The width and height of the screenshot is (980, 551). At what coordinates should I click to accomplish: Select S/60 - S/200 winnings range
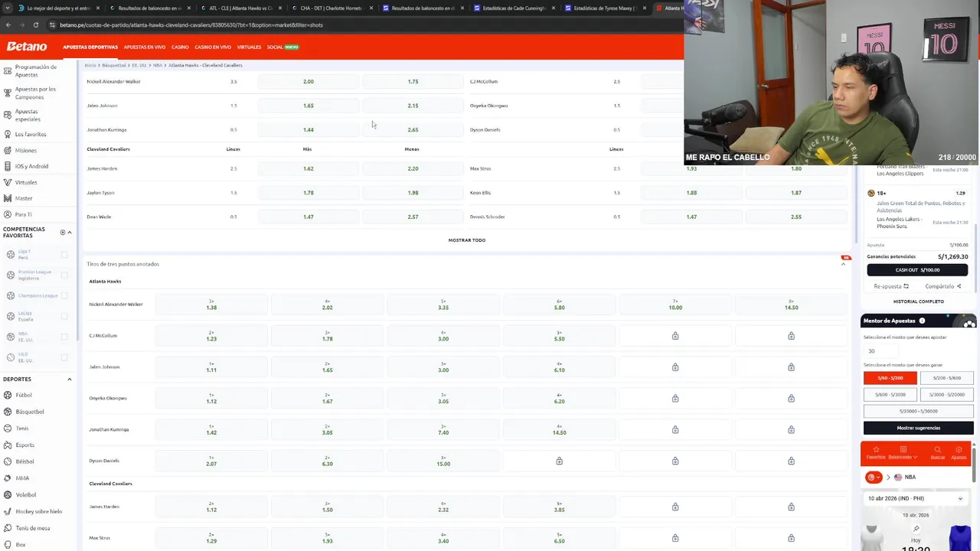[x=890, y=378]
